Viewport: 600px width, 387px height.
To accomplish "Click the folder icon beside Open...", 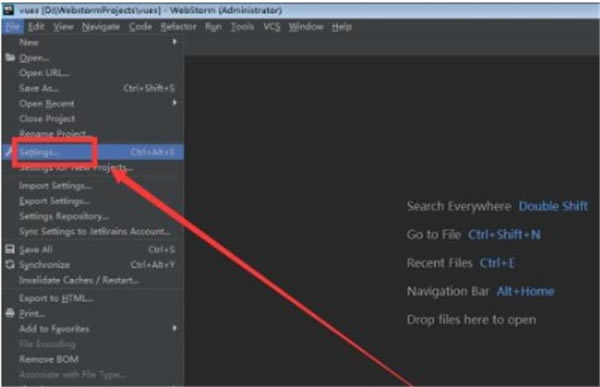I will (x=10, y=57).
